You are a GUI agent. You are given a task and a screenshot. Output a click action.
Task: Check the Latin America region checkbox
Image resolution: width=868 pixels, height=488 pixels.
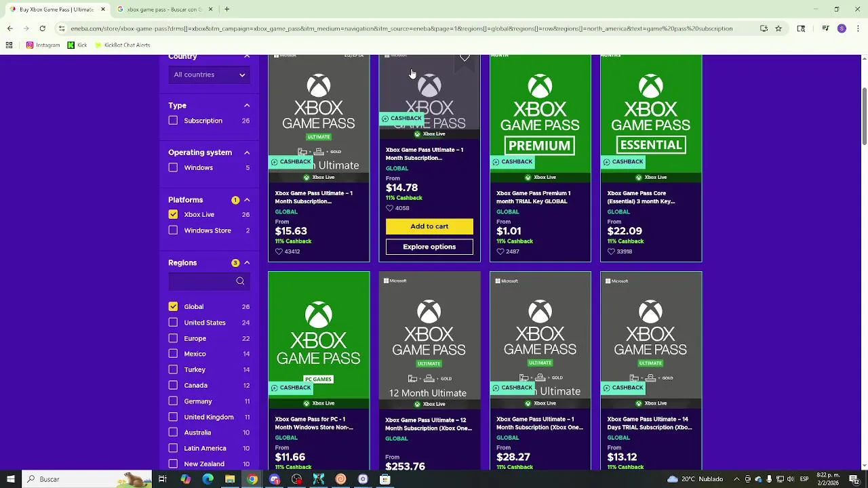click(173, 448)
